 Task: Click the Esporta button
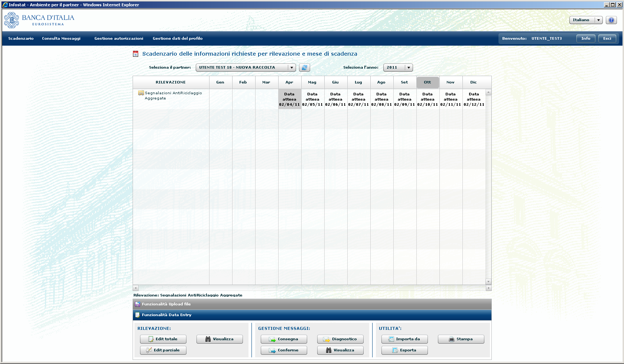coord(404,350)
